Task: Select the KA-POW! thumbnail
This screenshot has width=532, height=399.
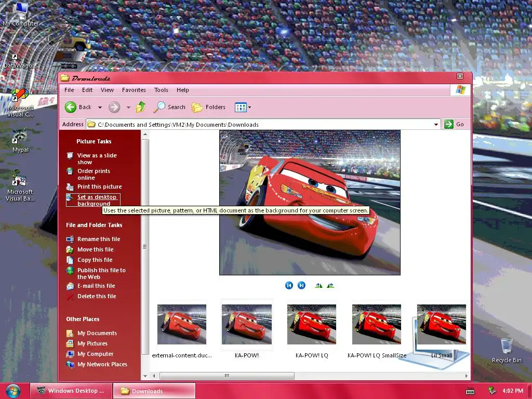Action: tap(247, 324)
